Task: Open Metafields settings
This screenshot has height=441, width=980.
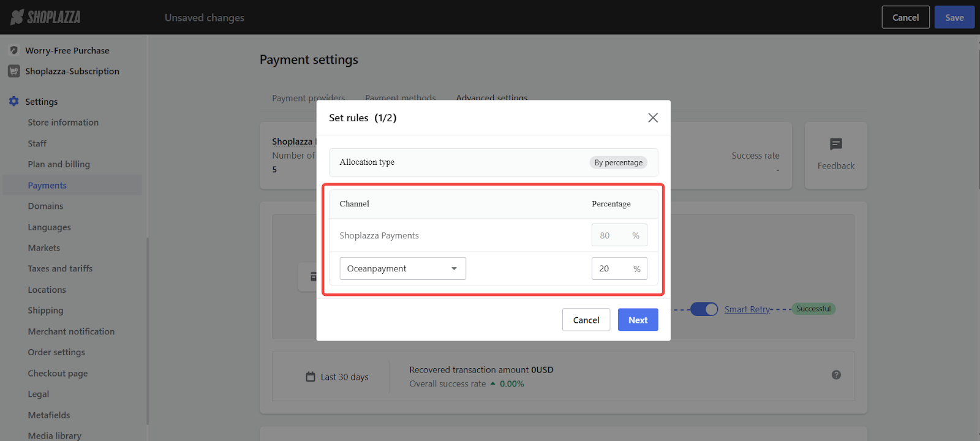Action: tap(49, 415)
